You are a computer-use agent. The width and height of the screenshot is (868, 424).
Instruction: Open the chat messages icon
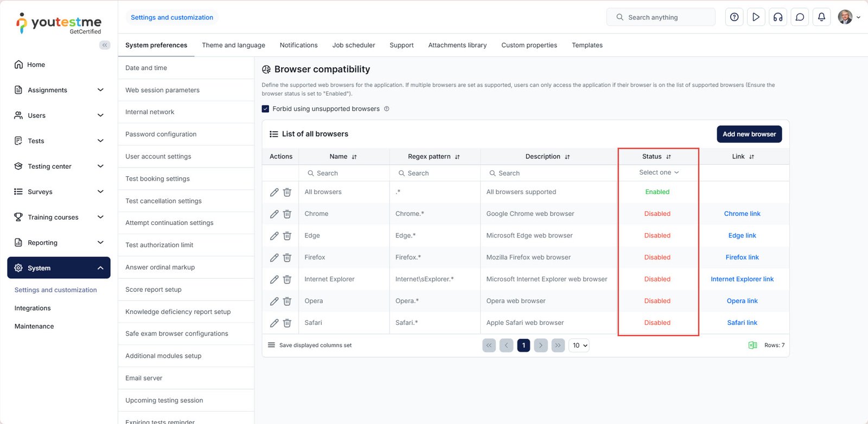tap(800, 17)
